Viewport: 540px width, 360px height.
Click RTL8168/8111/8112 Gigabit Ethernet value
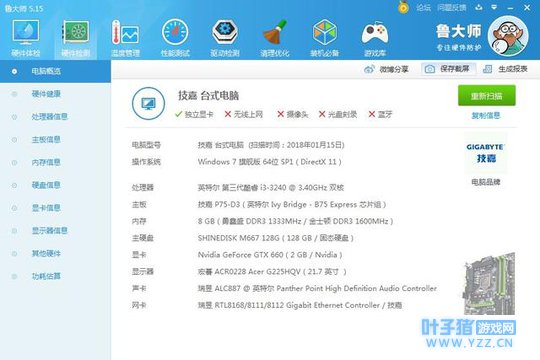[300, 305]
